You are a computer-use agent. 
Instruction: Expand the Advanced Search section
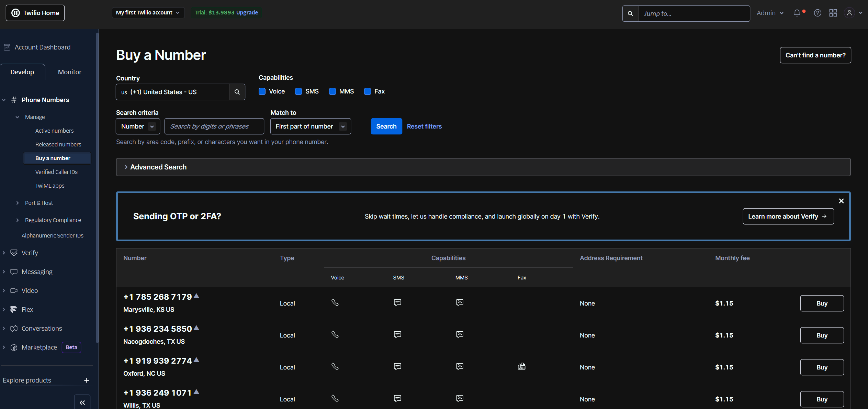tap(158, 167)
